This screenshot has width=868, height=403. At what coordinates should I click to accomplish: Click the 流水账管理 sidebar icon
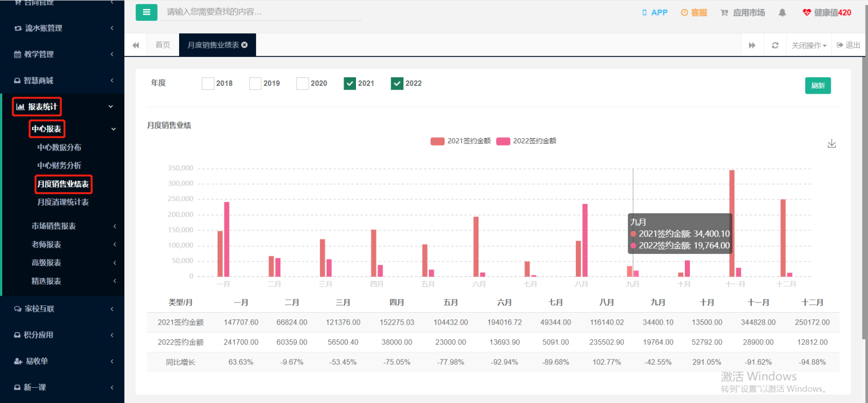tap(18, 28)
